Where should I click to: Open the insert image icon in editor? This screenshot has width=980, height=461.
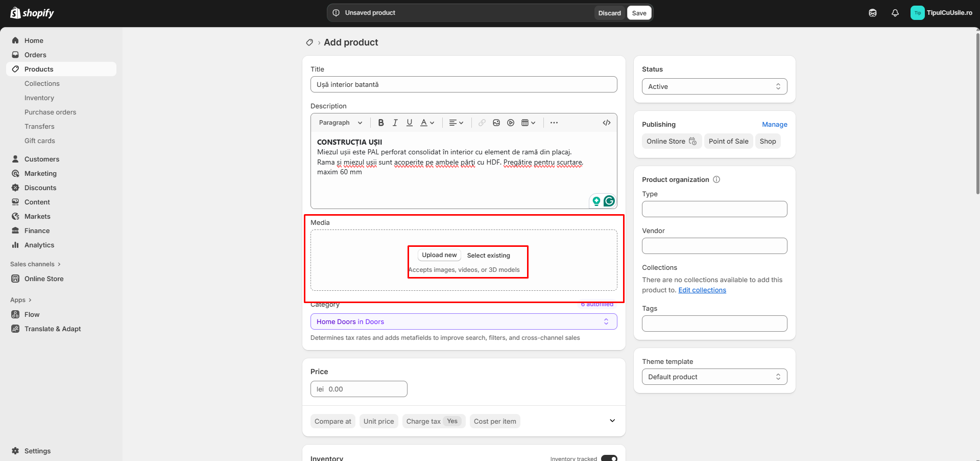[496, 123]
